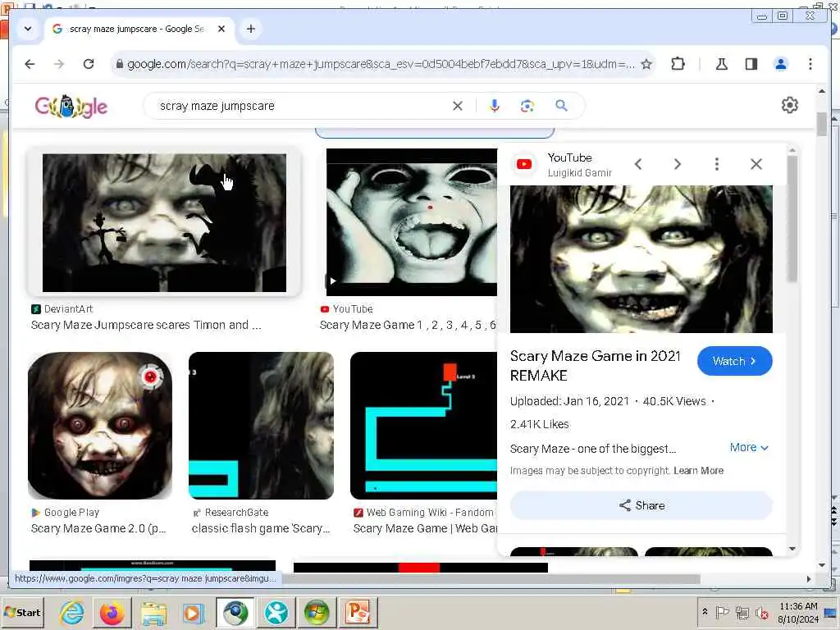The height and width of the screenshot is (630, 840).
Task: Open preview panel more options menu
Action: [x=717, y=164]
